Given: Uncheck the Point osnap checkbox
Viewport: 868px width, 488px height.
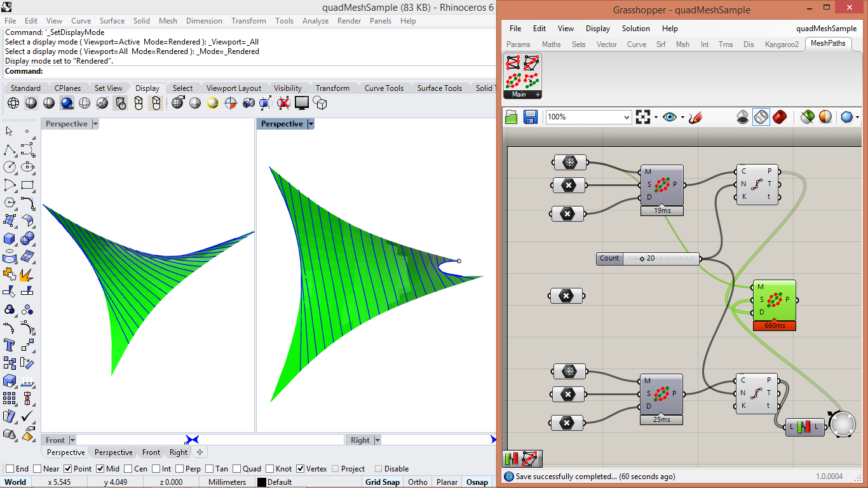Looking at the screenshot, I should coord(68,469).
